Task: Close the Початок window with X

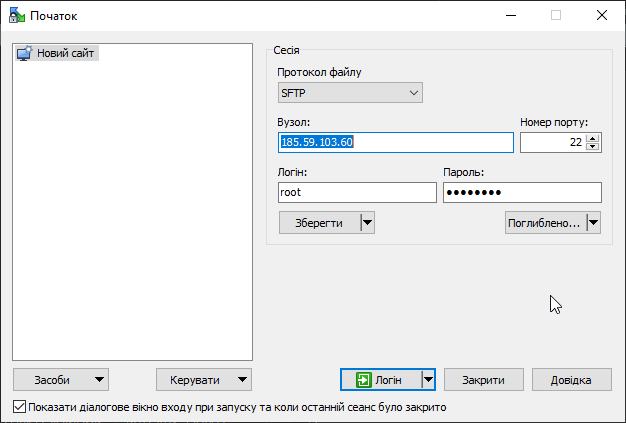Action: point(602,16)
